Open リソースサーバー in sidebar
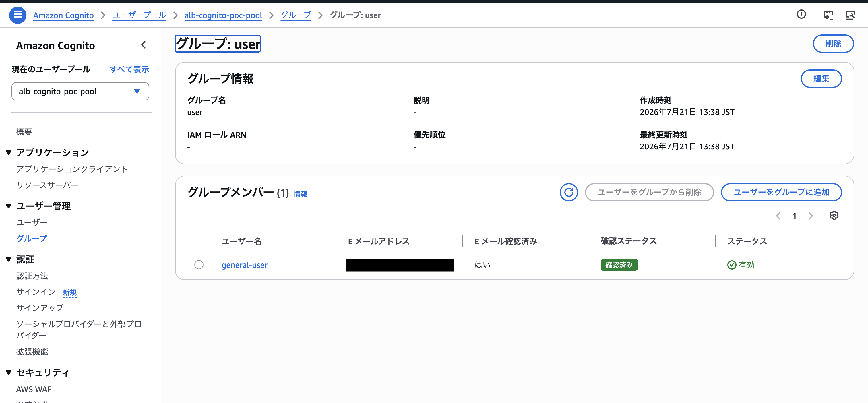Screen dimensions: 868x403 (x=47, y=185)
